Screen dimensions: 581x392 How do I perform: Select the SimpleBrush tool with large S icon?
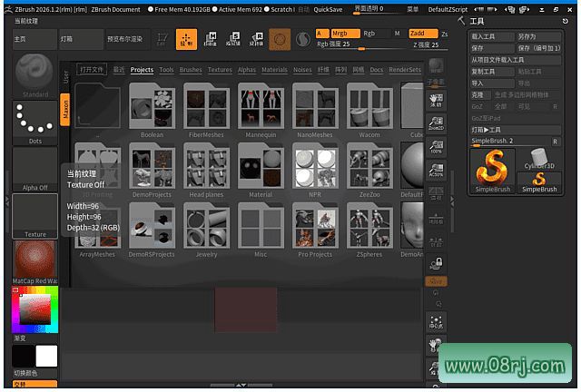coord(491,169)
